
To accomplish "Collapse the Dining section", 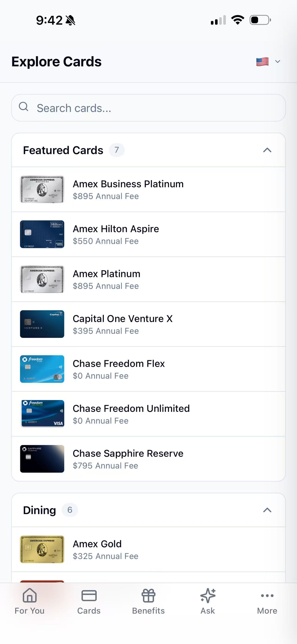I will 267,510.
